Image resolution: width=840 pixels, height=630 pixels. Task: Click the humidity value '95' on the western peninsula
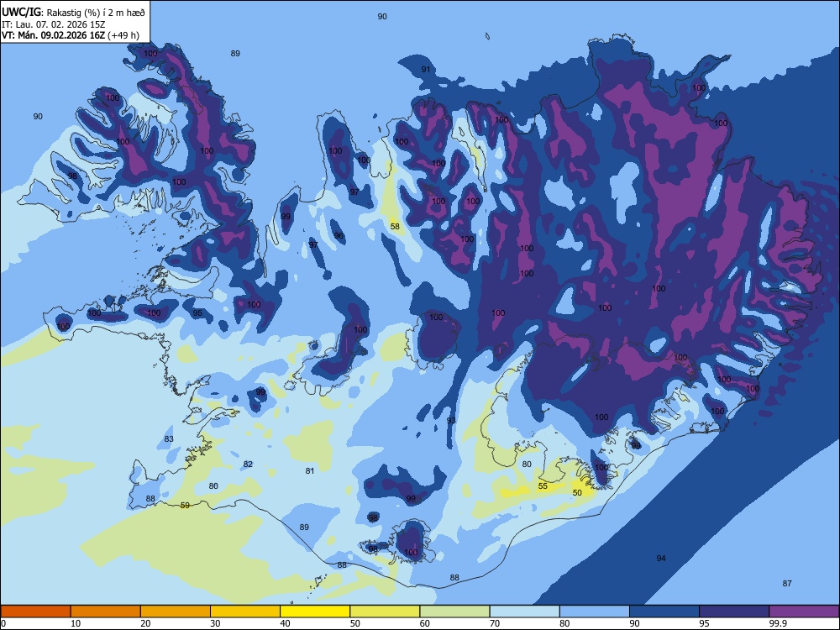pyautogui.click(x=197, y=312)
